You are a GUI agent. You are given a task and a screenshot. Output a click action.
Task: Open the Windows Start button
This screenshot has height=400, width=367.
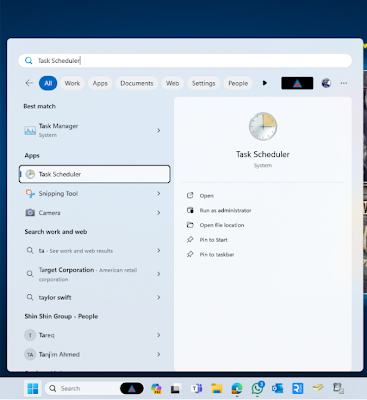(x=33, y=388)
